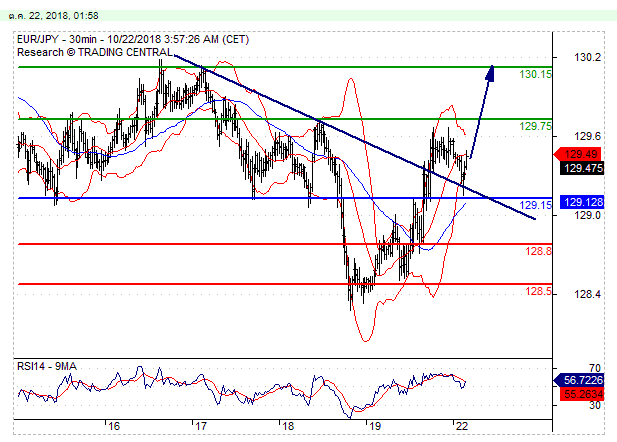This screenshot has width=617, height=442.
Task: Click the Research TRADING CENTRAL label
Action: [x=95, y=52]
